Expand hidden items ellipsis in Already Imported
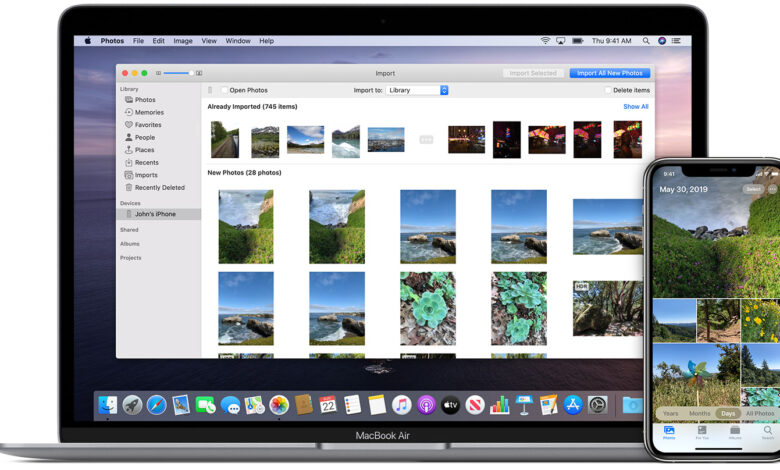This screenshot has height=470, width=780. point(426,140)
